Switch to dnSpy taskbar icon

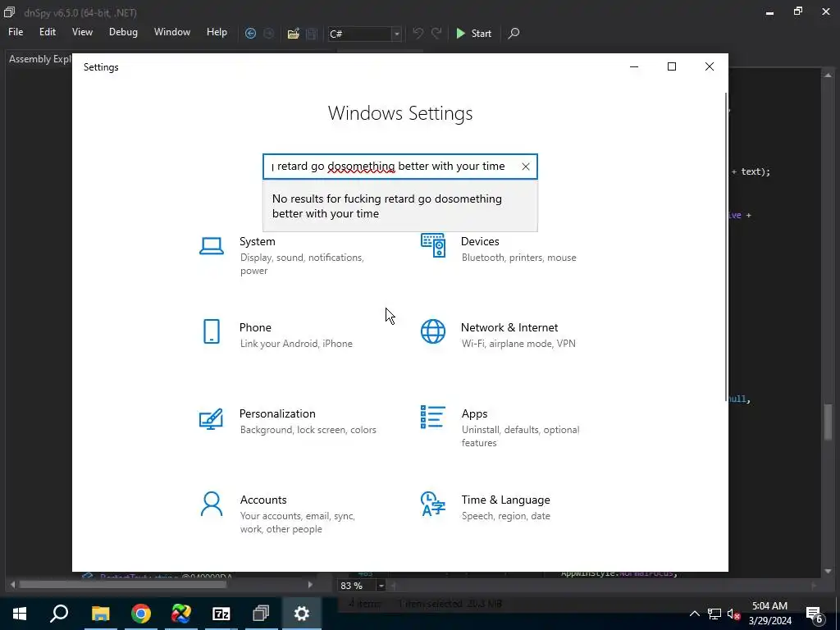pos(262,614)
